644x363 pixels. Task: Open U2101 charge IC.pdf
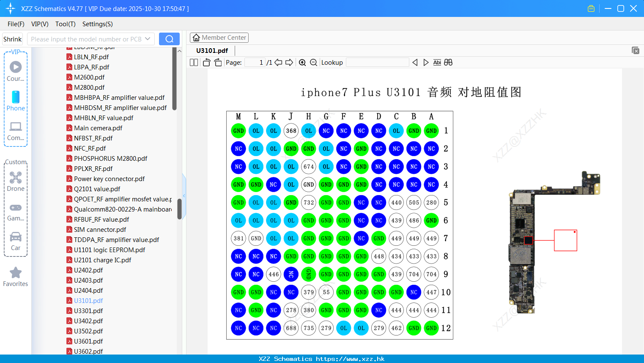102,260
